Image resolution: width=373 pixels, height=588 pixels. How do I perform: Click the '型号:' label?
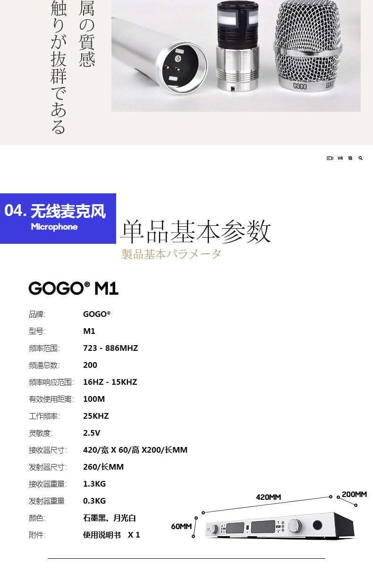click(x=37, y=331)
